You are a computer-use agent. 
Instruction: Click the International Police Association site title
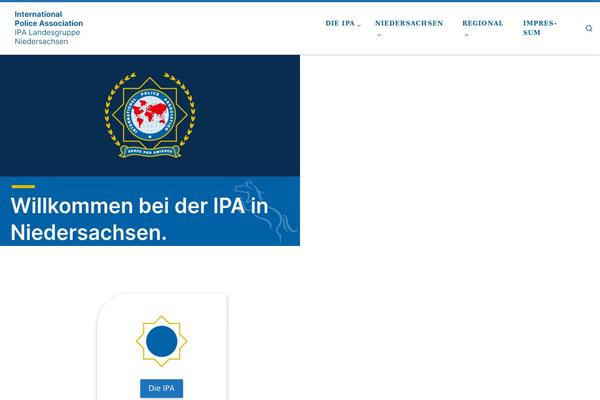(49, 19)
